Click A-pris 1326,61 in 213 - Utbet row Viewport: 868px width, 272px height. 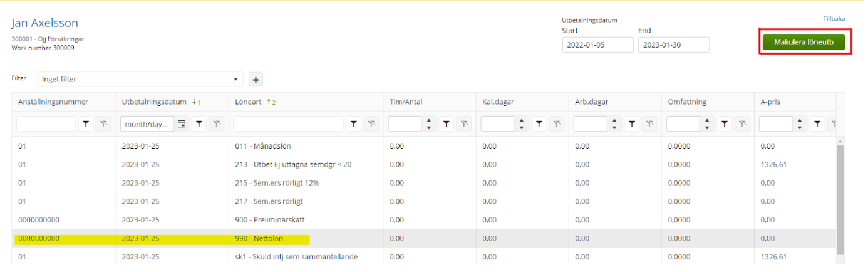(773, 165)
